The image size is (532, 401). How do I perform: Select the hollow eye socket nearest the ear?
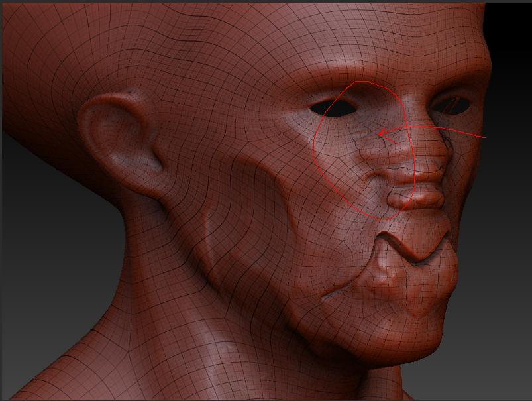pos(333,109)
